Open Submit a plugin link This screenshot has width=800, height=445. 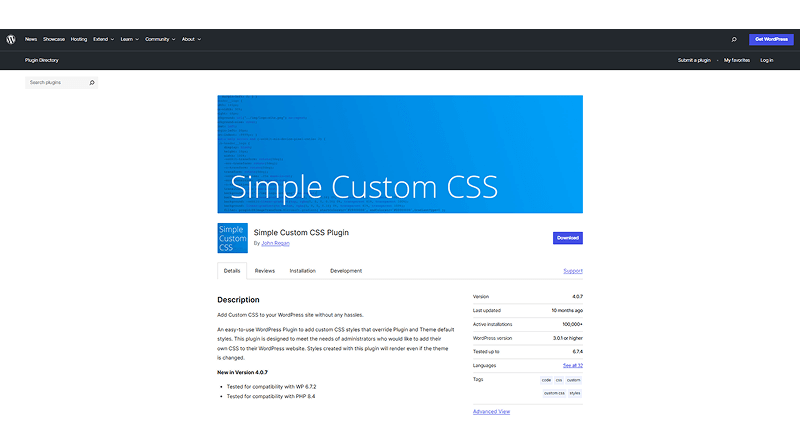coord(694,60)
